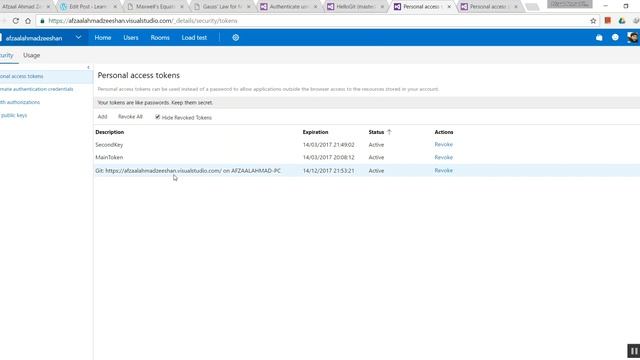Open the Rooms menu
Image resolution: width=640 pixels, height=360 pixels.
click(x=160, y=38)
